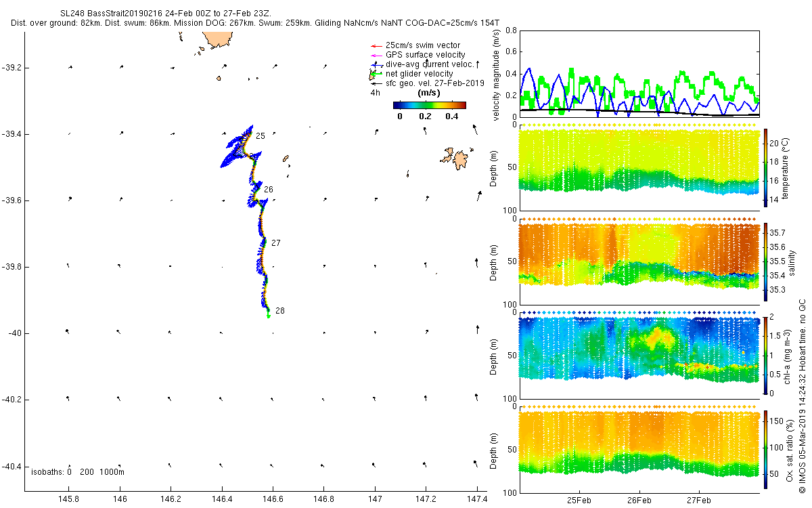Click the chl-a colorbar

click(766, 355)
